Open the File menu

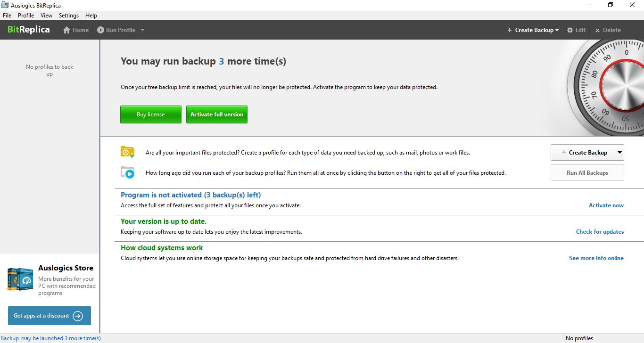coord(7,16)
